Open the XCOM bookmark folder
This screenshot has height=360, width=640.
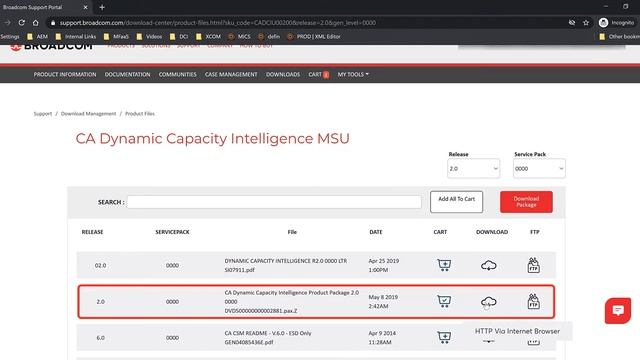click(x=208, y=36)
